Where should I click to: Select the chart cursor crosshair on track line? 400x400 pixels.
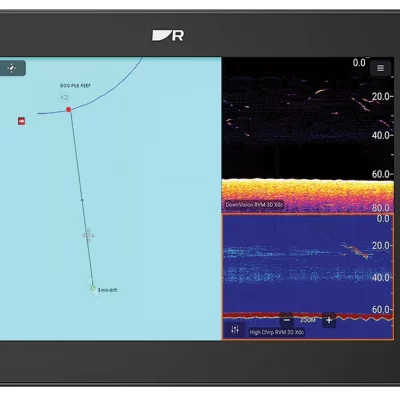88,235
